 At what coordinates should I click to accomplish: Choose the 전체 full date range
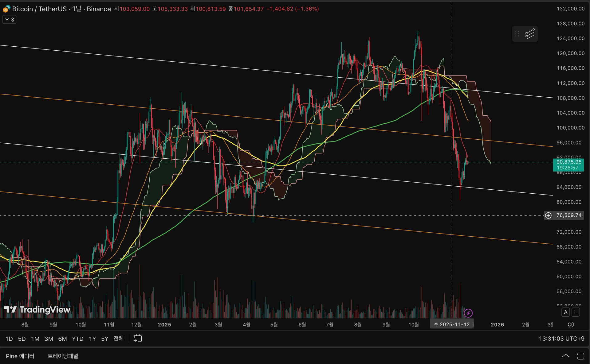tap(118, 339)
